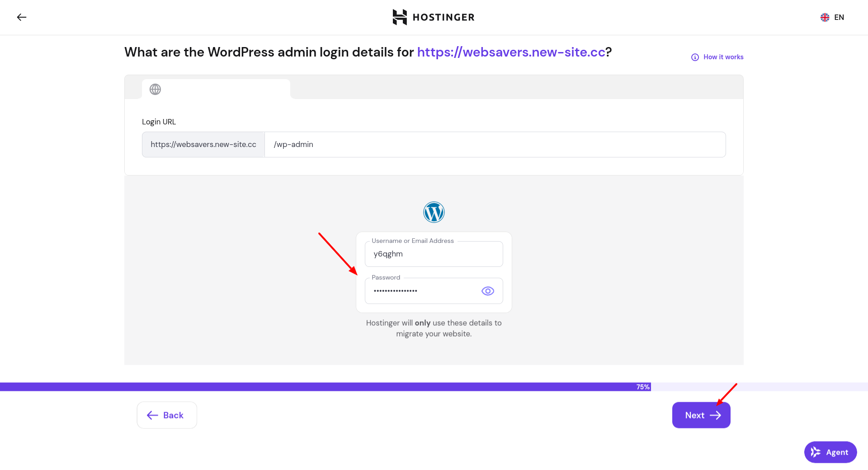Click the Next button
Image resolution: width=868 pixels, height=470 pixels.
(x=701, y=415)
